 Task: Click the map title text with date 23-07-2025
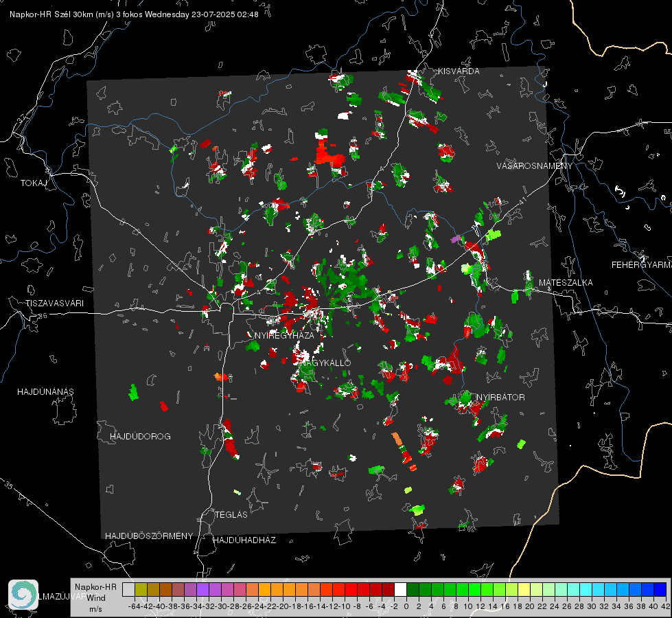[x=134, y=14]
